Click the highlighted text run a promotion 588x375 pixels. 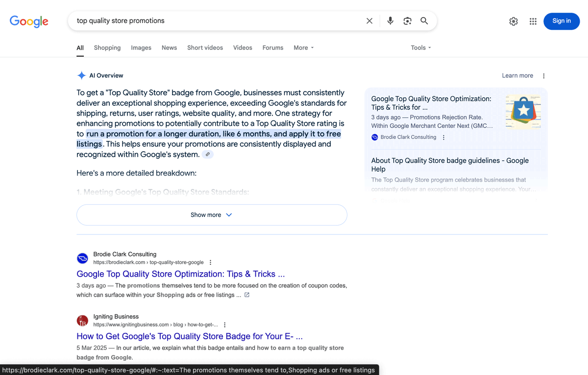(x=209, y=139)
